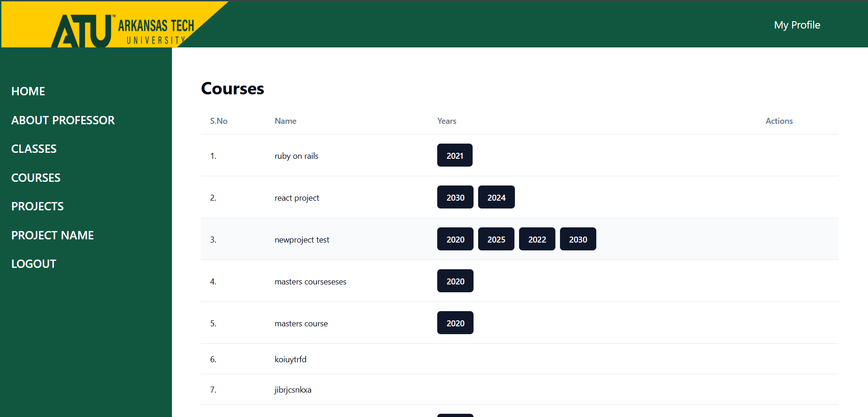Open the PROJECTS page

(37, 206)
